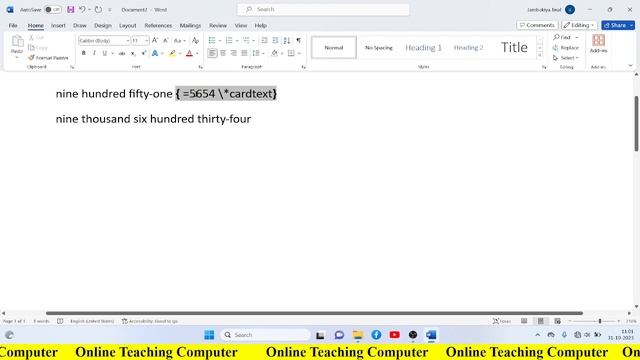Click the Comments button
The height and width of the screenshot is (360, 640).
[x=537, y=25]
